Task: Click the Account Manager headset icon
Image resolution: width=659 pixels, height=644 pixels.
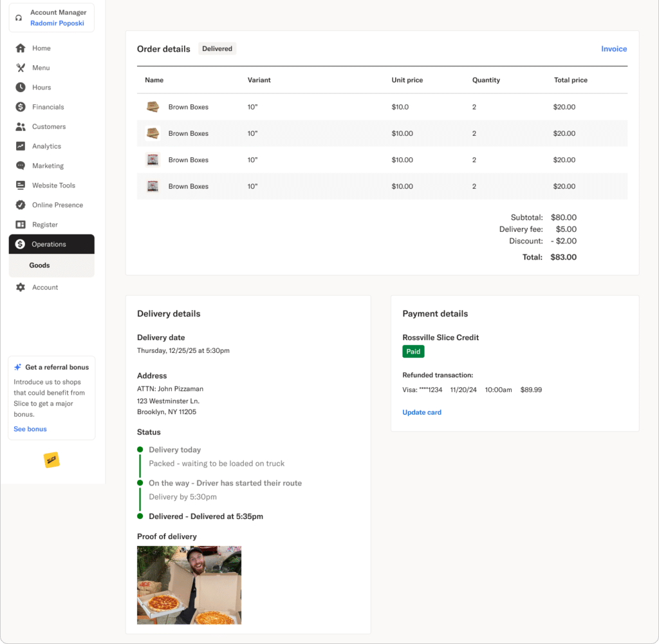Action: point(19,17)
